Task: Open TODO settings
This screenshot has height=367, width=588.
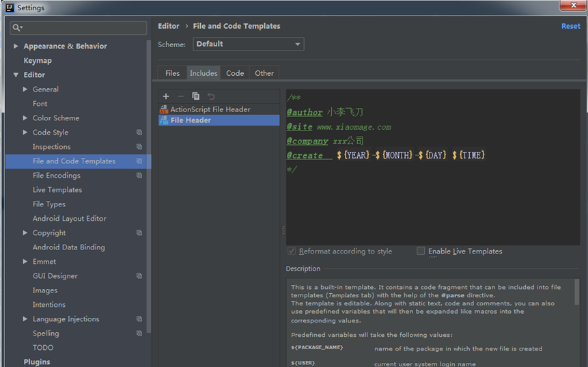Action: pyautogui.click(x=43, y=347)
